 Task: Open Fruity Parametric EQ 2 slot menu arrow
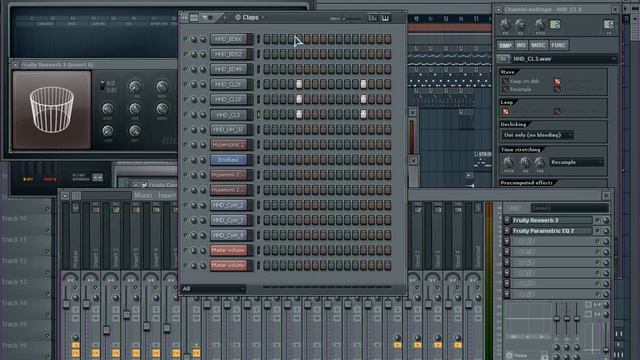[x=507, y=231]
